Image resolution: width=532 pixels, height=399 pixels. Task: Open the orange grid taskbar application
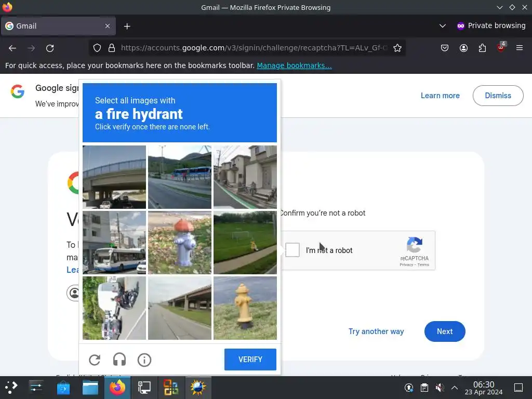point(171,388)
